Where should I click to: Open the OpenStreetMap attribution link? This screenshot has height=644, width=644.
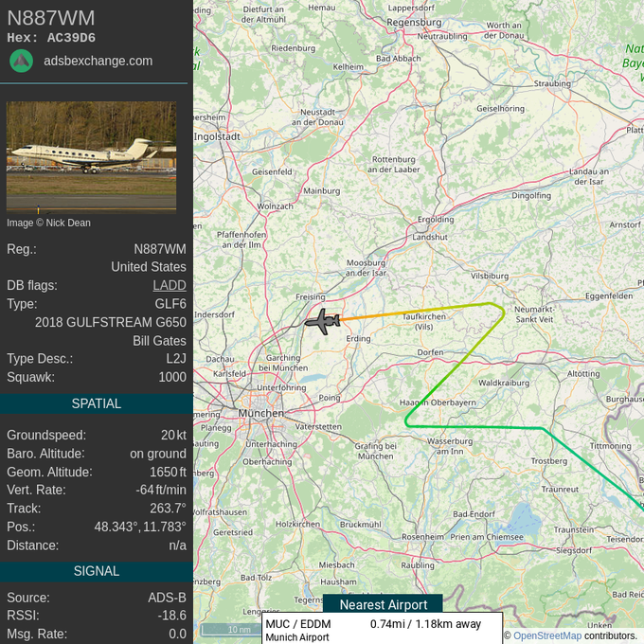coord(547,635)
